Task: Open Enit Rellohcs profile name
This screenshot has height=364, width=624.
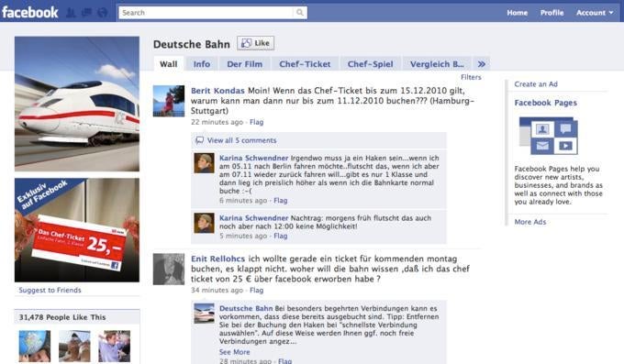Action: point(217,259)
